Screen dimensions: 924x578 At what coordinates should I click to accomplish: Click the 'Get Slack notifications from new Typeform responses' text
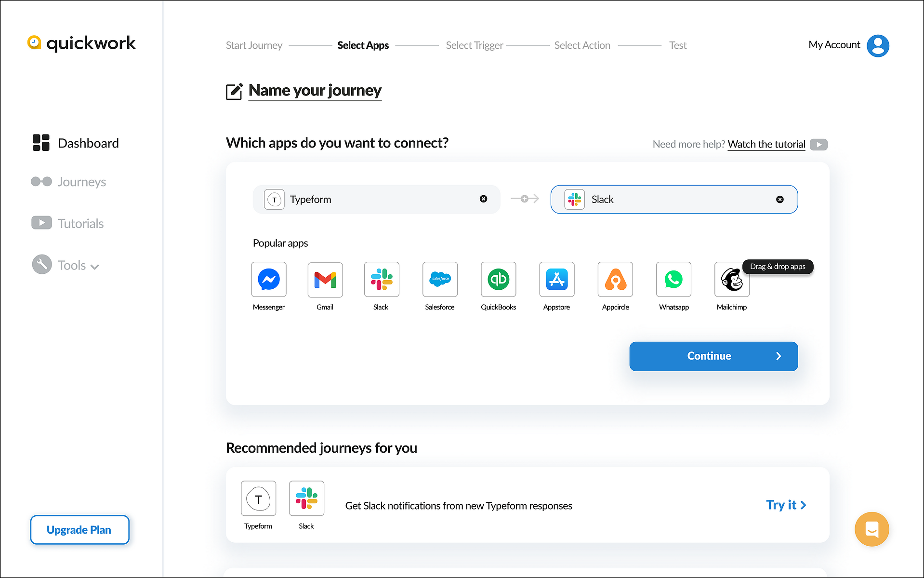459,506
